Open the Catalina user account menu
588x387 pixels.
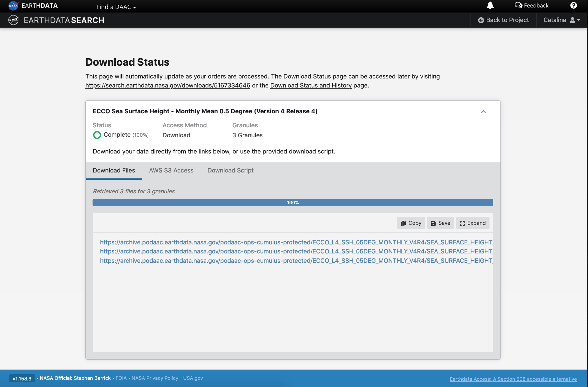pos(562,20)
